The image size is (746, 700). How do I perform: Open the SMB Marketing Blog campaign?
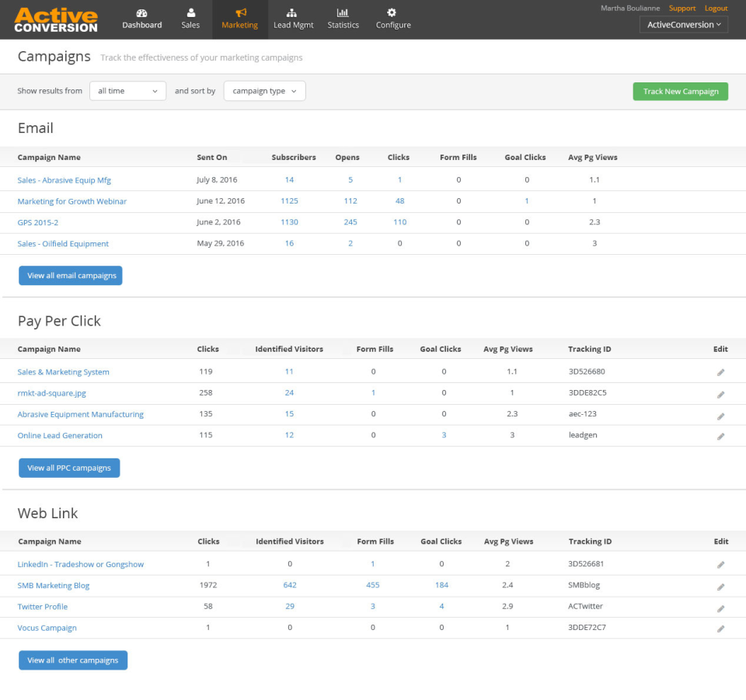point(53,585)
